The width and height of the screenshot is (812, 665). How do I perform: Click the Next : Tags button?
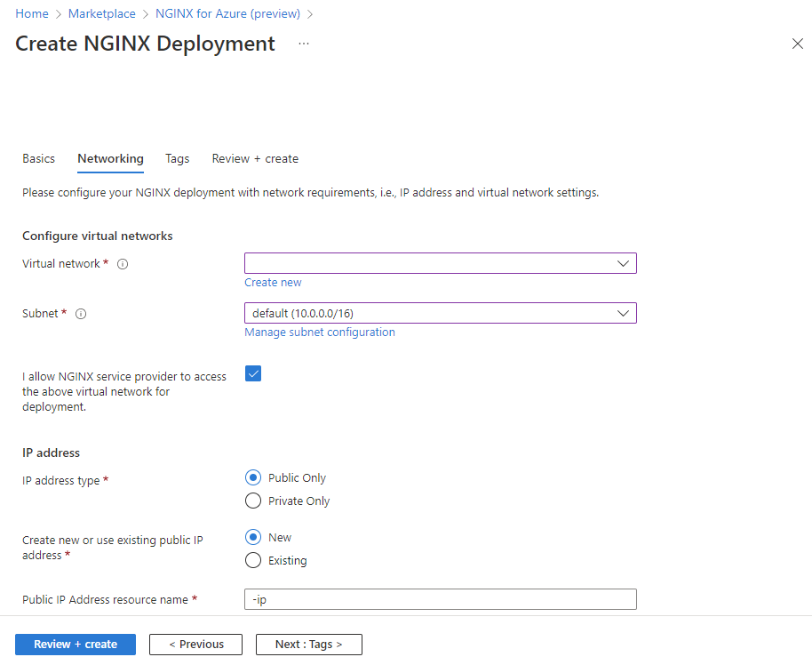tap(309, 645)
